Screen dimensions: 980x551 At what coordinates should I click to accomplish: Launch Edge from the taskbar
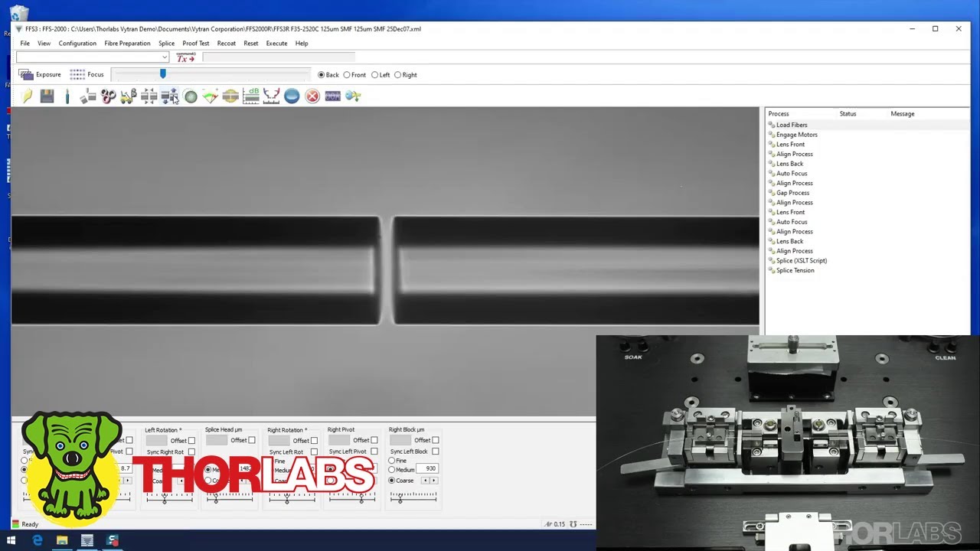37,540
